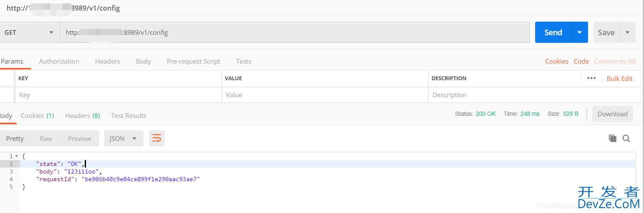
Task: Select the Pretty view button
Action: pyautogui.click(x=15, y=138)
